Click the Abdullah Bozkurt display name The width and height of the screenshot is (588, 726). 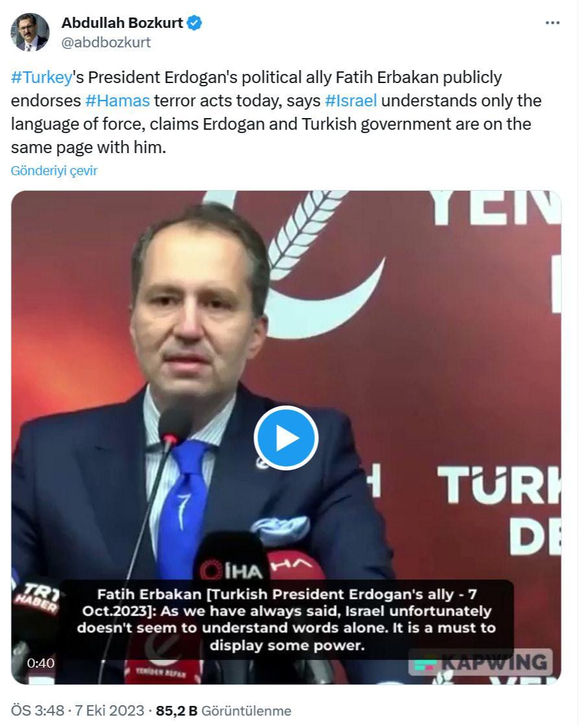(x=122, y=23)
